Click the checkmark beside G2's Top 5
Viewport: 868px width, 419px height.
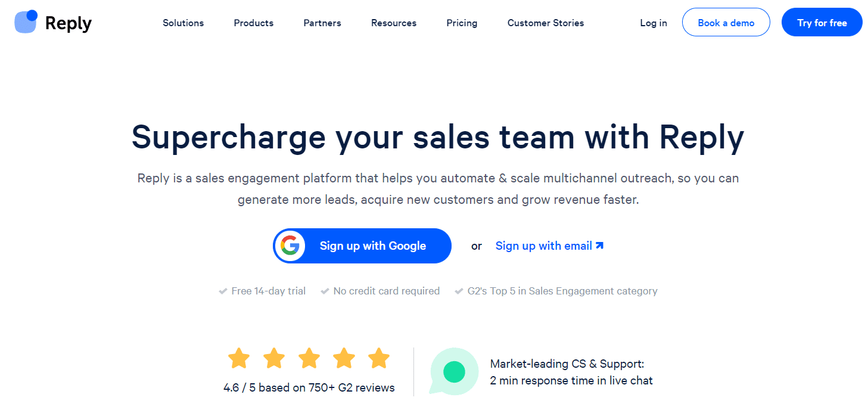tap(459, 291)
